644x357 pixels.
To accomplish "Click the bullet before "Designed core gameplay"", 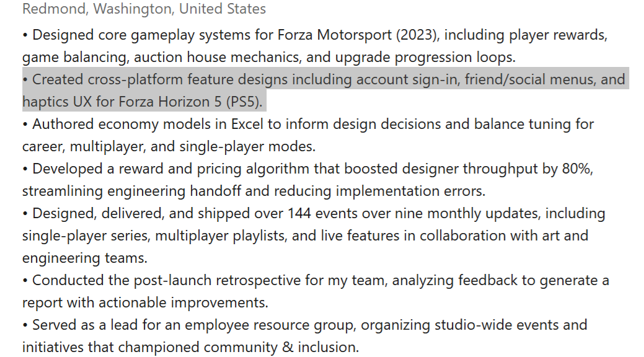I will 25,35.
